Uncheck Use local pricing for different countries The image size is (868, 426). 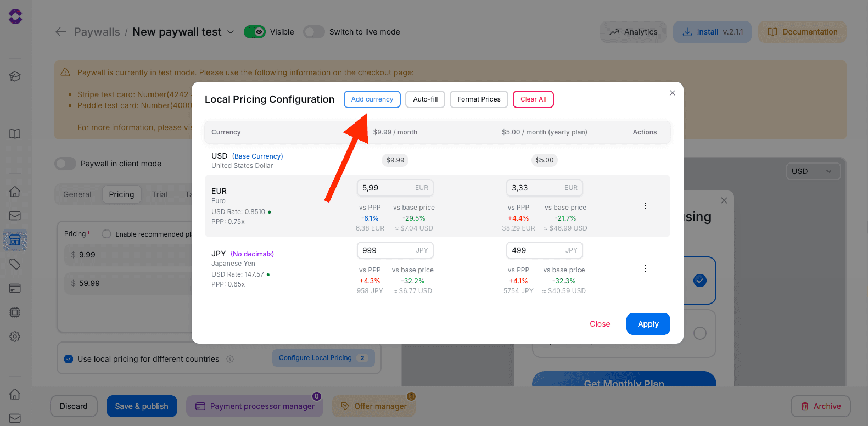[69, 359]
